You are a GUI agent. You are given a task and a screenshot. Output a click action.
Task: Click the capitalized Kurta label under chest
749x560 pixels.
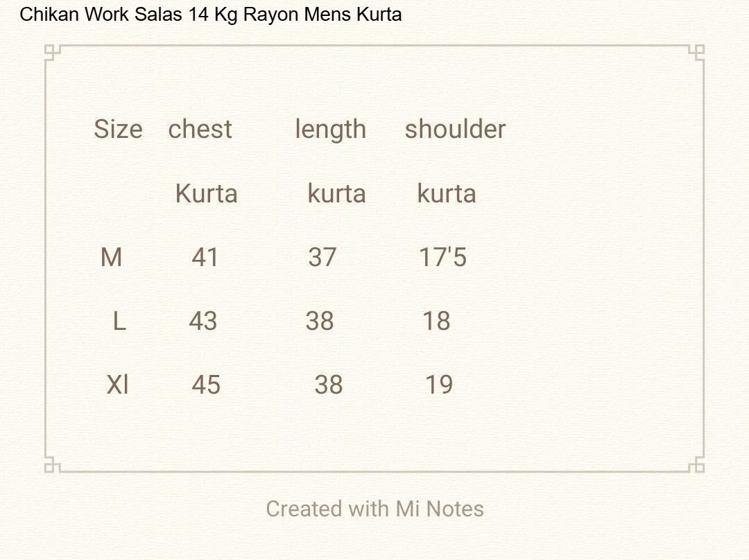(x=206, y=193)
